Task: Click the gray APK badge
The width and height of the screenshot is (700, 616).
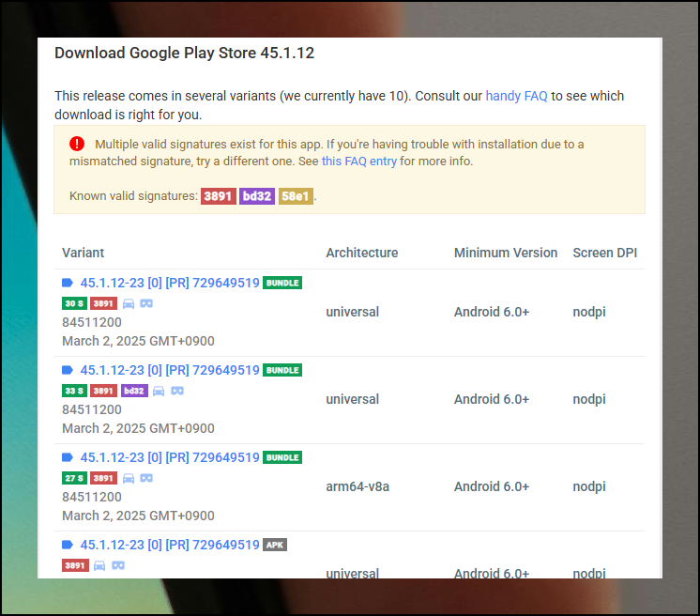Action: coord(275,545)
